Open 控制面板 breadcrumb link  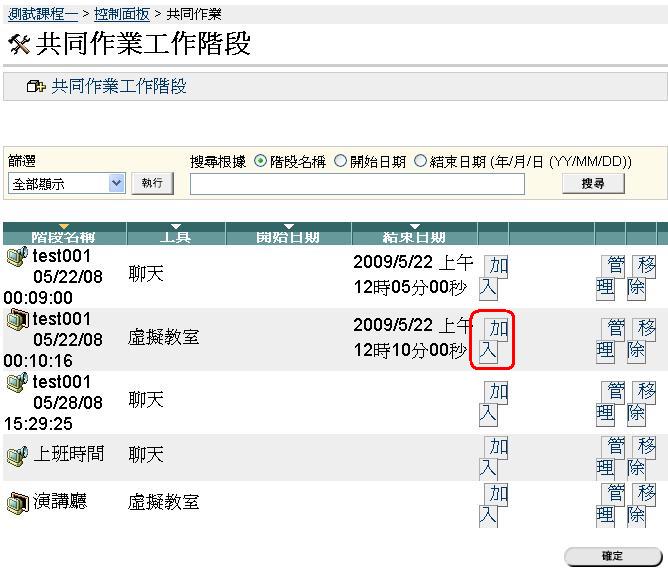click(x=121, y=14)
